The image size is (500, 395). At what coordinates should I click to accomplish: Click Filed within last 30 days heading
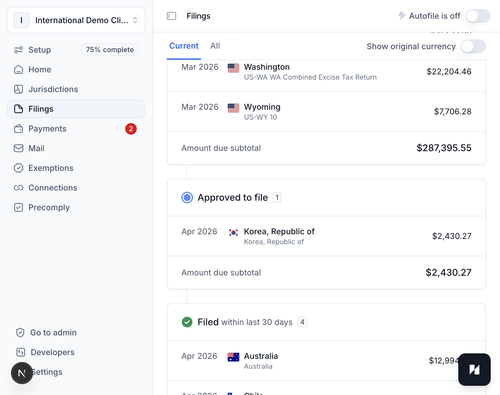245,322
